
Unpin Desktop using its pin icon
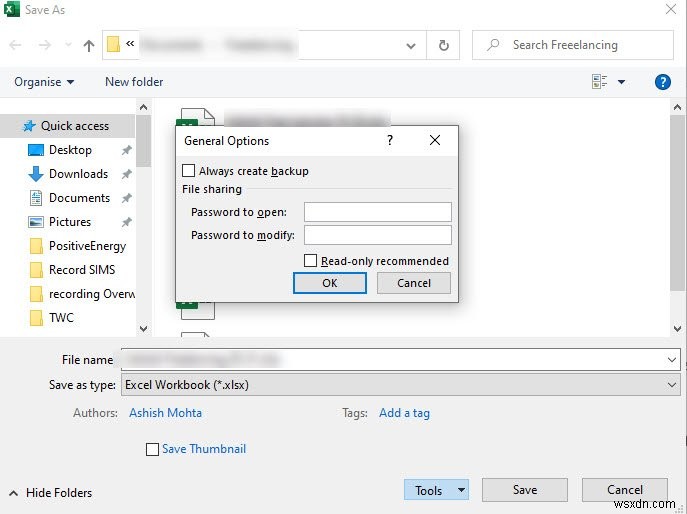click(x=127, y=150)
